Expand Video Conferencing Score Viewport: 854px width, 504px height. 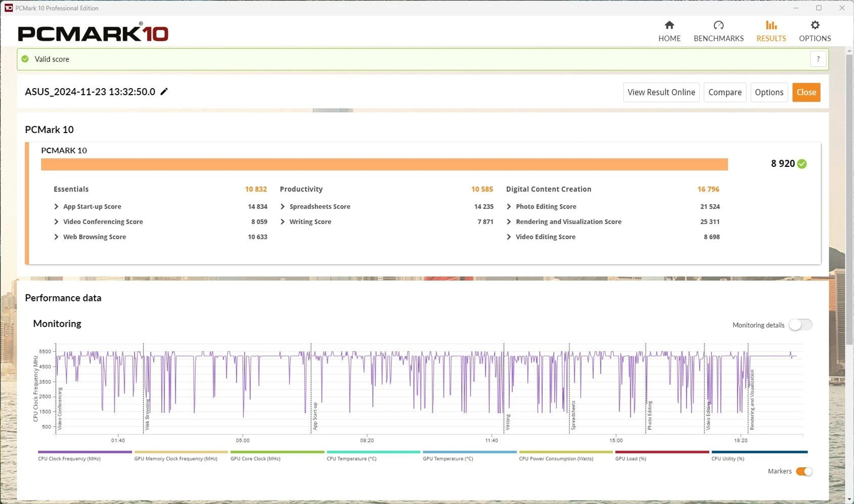[56, 222]
